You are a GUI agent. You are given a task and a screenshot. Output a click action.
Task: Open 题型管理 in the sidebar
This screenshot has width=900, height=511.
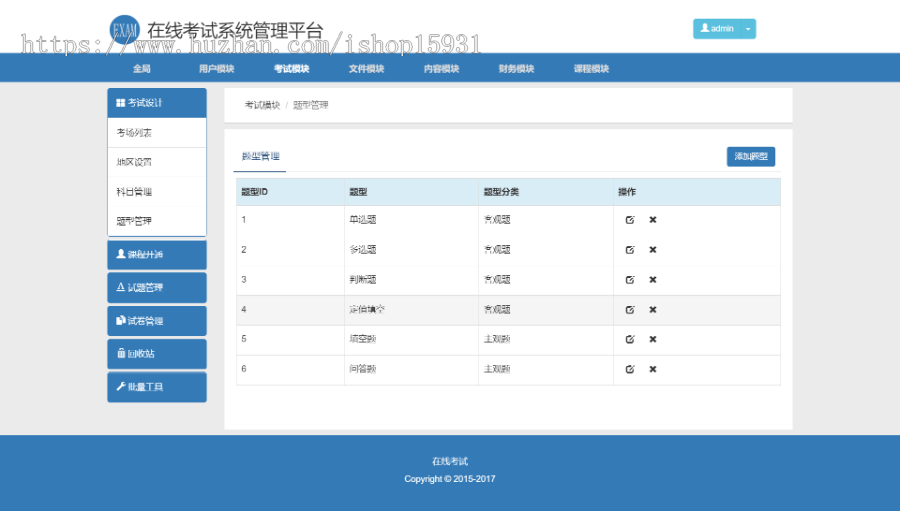point(157,221)
